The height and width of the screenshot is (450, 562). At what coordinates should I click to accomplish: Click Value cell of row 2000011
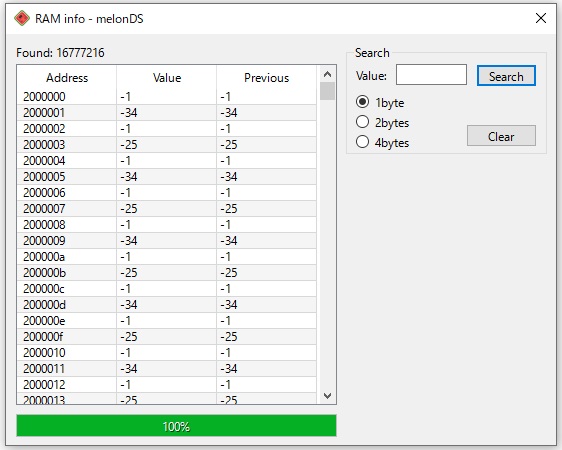[x=167, y=369]
